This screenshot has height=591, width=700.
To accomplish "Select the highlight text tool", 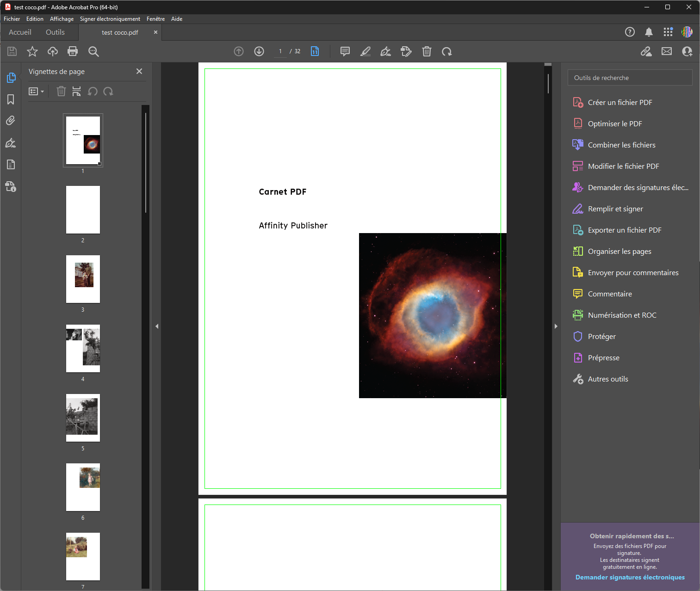I will (x=365, y=51).
